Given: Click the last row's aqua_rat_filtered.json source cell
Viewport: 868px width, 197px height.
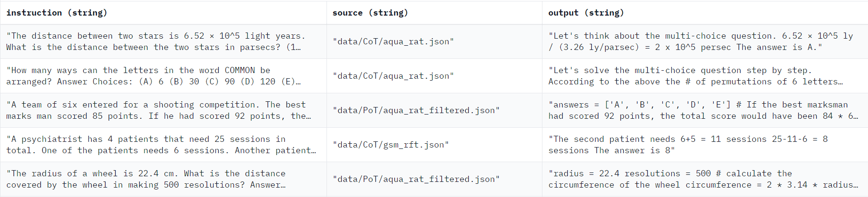Looking at the screenshot, I should 416,179.
